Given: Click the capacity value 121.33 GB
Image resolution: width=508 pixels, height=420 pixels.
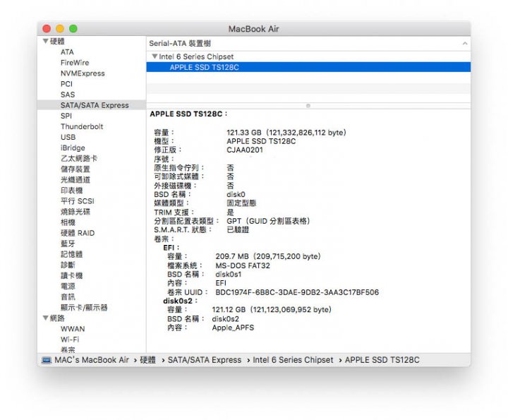Looking at the screenshot, I should pos(286,133).
